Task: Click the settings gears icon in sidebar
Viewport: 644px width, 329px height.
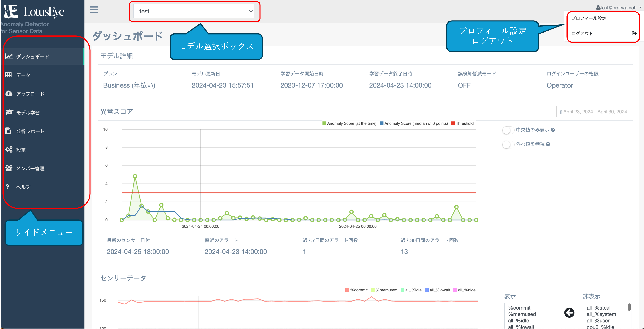Action: click(x=9, y=150)
